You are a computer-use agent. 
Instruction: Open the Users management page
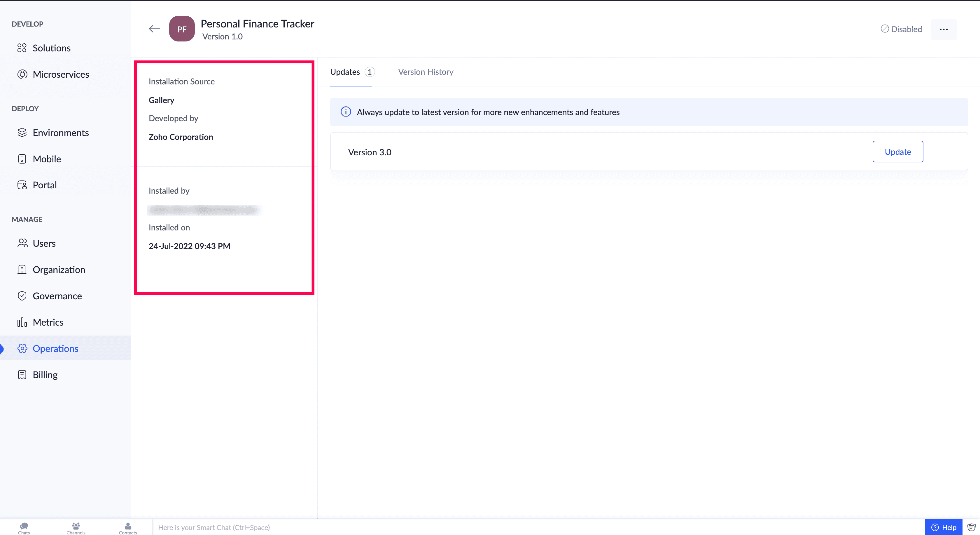(44, 243)
